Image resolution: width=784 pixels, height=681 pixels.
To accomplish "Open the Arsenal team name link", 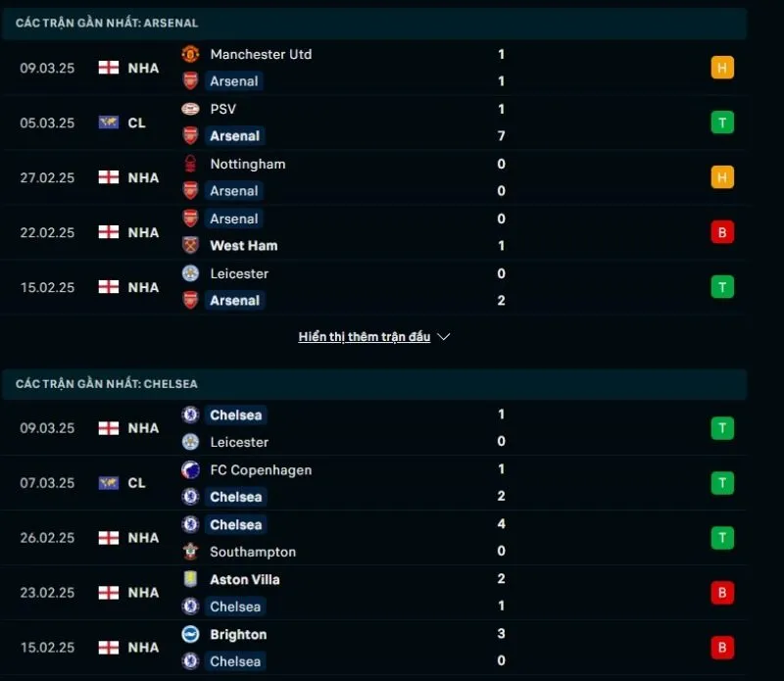I will [x=234, y=81].
